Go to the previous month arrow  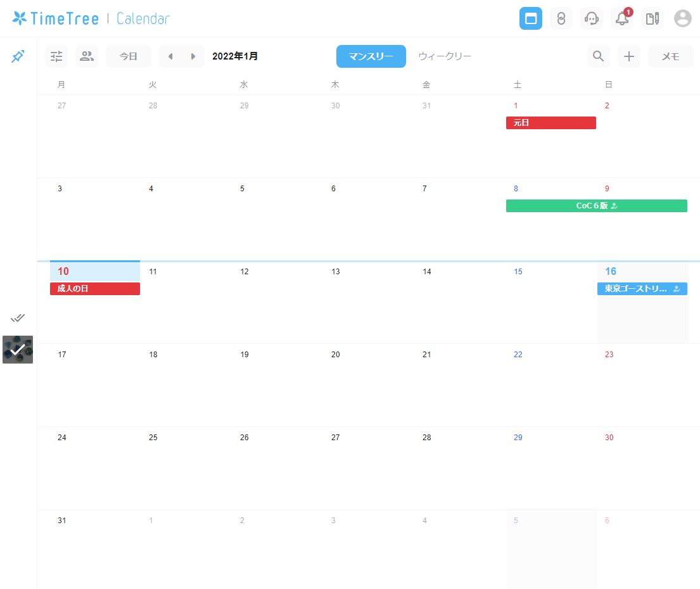pyautogui.click(x=170, y=56)
